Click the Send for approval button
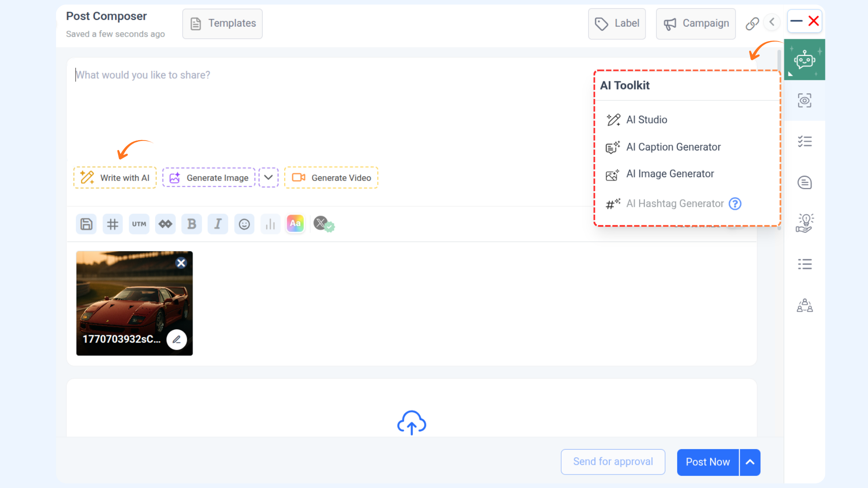Viewport: 868px width, 488px height. 613,462
